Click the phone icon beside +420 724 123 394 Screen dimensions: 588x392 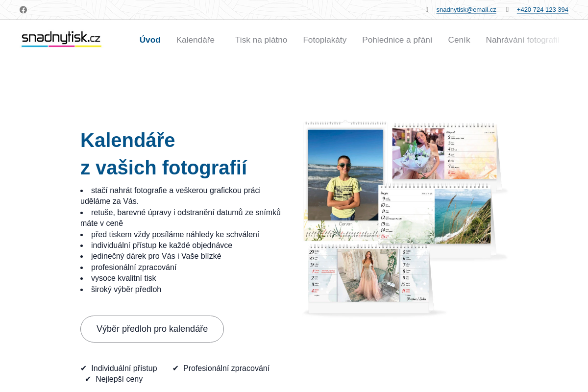(507, 9)
